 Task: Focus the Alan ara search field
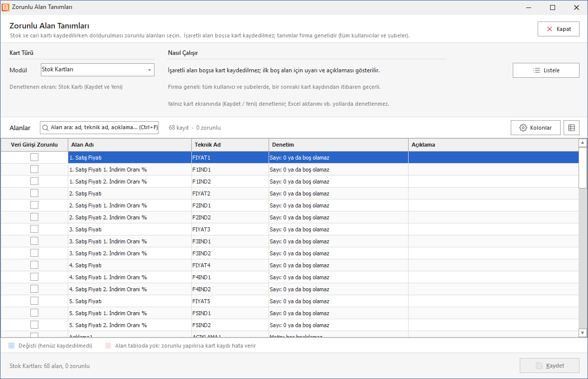[99, 128]
